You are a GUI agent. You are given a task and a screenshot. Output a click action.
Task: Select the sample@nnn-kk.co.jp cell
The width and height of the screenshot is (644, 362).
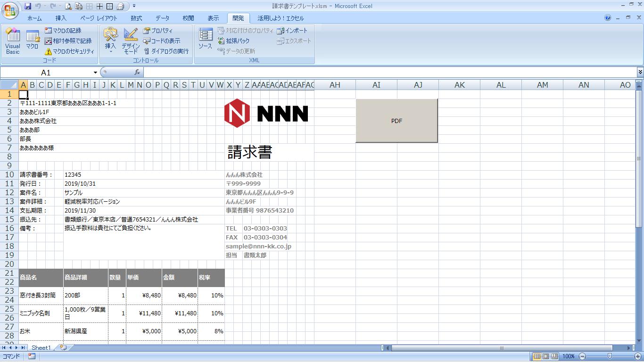258,246
